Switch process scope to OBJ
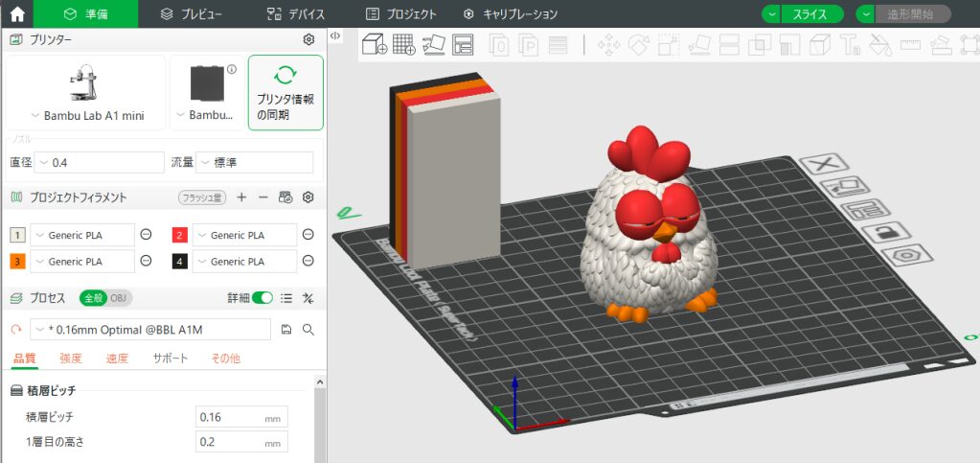980x463 pixels. [x=119, y=298]
